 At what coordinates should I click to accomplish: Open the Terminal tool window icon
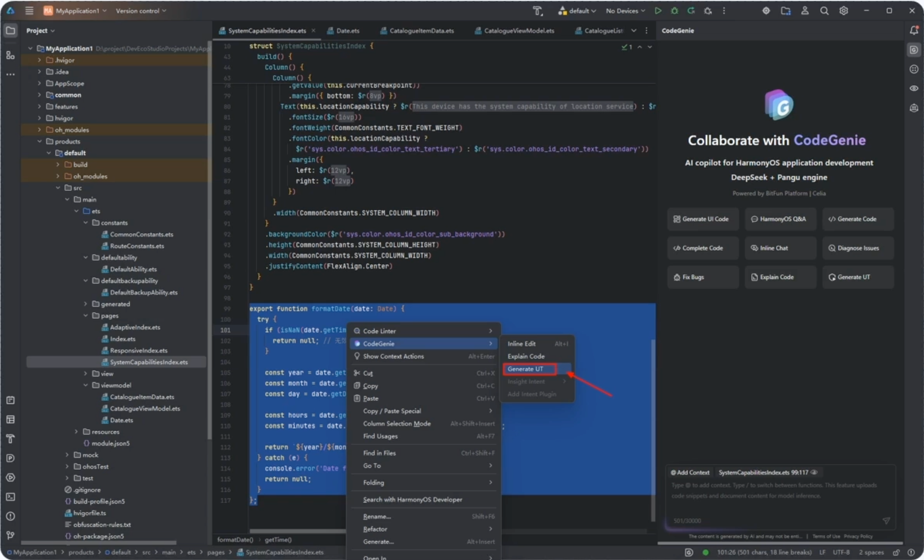click(x=10, y=497)
